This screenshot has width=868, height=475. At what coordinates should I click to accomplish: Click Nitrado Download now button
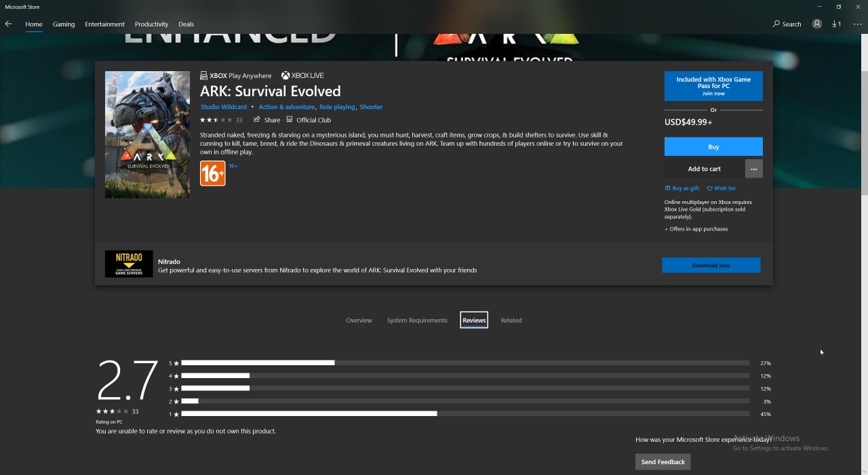(711, 265)
